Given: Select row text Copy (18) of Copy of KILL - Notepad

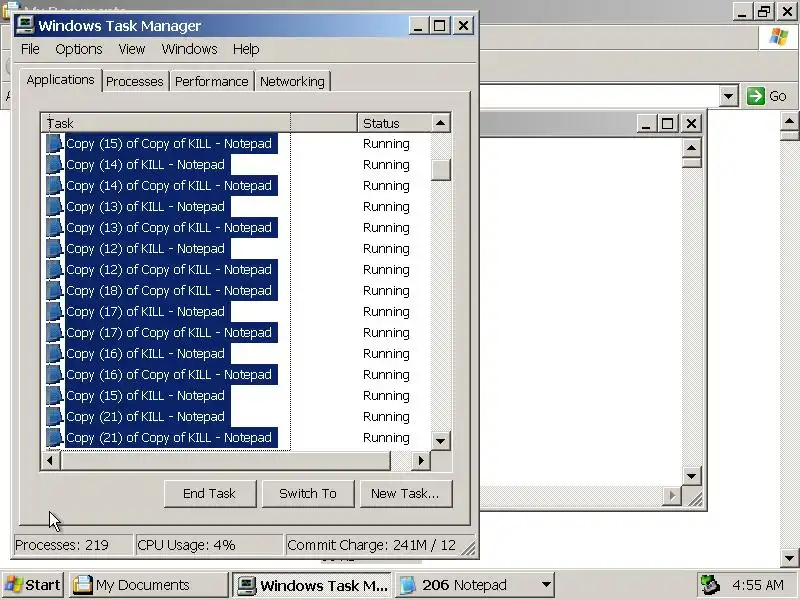Looking at the screenshot, I should coord(169,291).
